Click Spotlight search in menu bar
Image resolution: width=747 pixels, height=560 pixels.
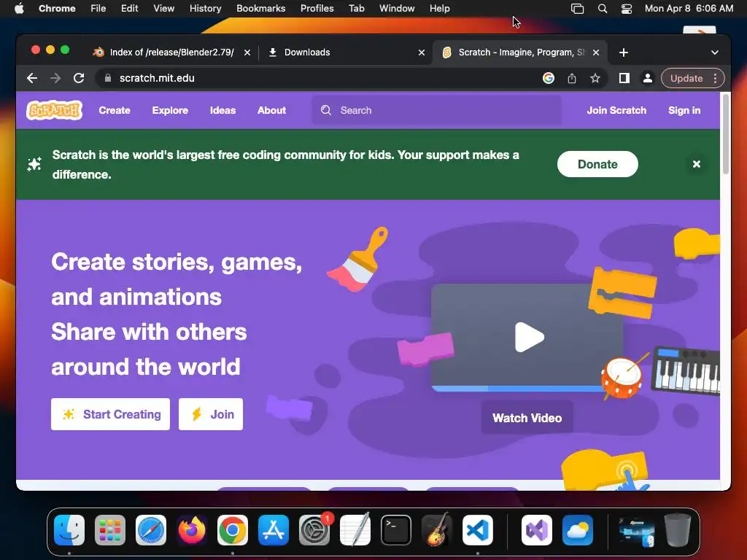tap(602, 9)
